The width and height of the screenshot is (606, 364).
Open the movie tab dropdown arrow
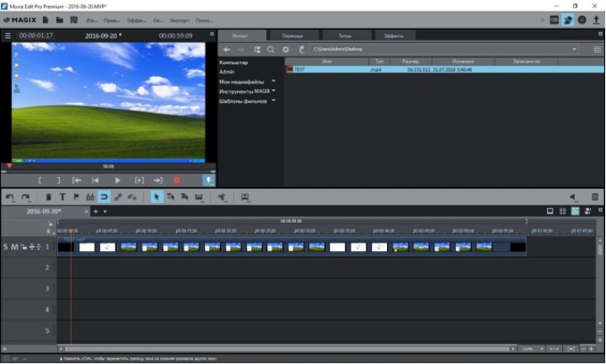tap(105, 211)
